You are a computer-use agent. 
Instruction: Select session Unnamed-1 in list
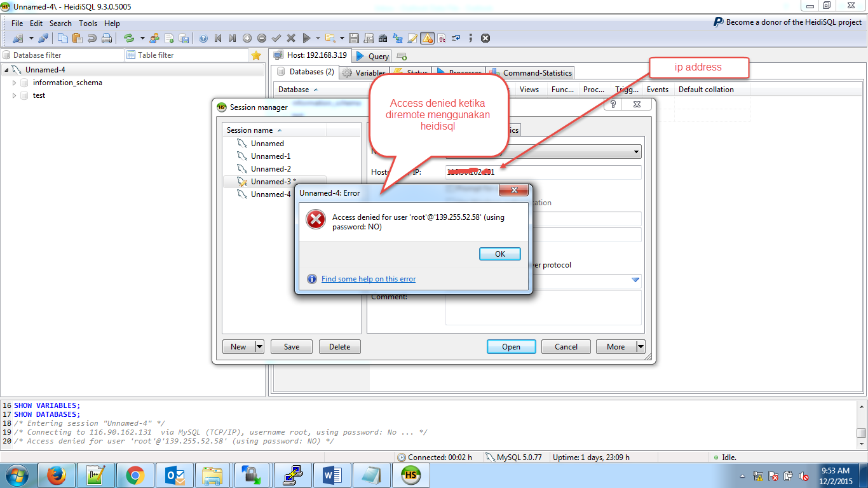[x=271, y=156]
